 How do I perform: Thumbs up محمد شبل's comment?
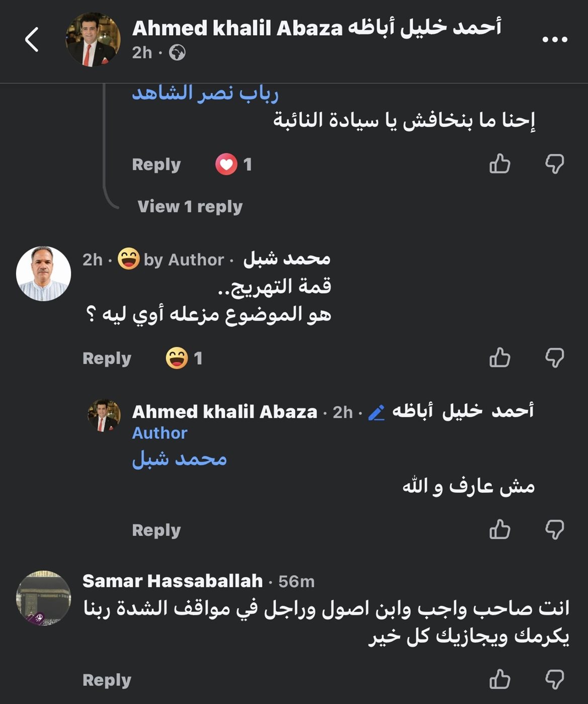(x=499, y=358)
